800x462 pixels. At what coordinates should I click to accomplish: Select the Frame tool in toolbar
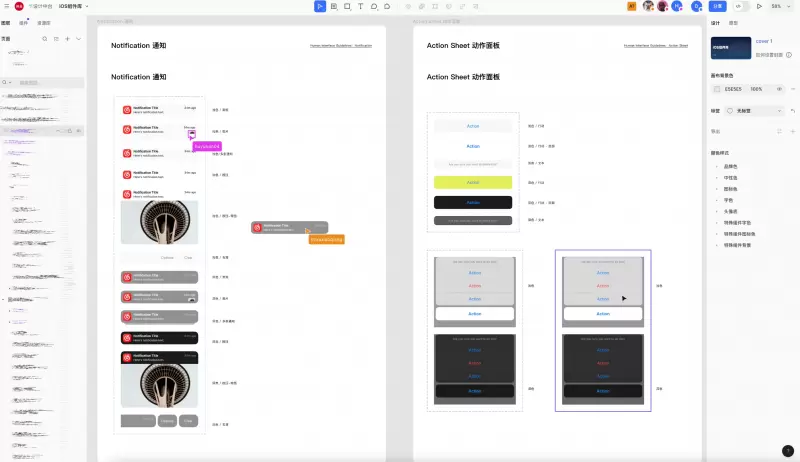[x=334, y=6]
